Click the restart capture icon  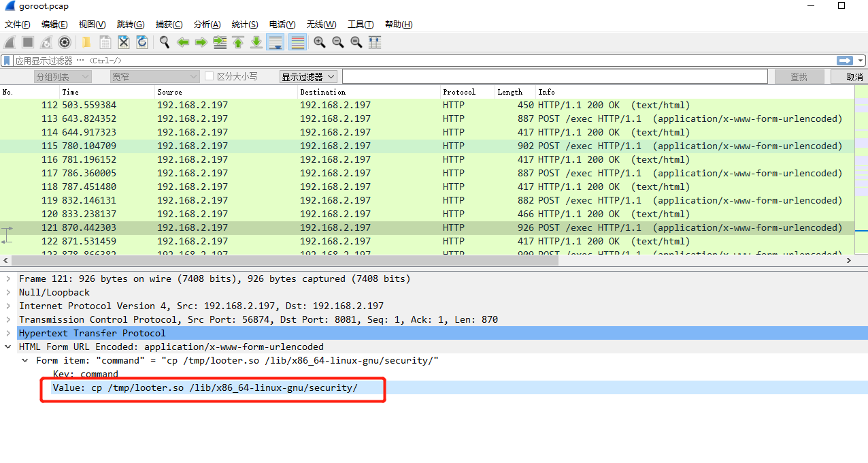coord(46,42)
